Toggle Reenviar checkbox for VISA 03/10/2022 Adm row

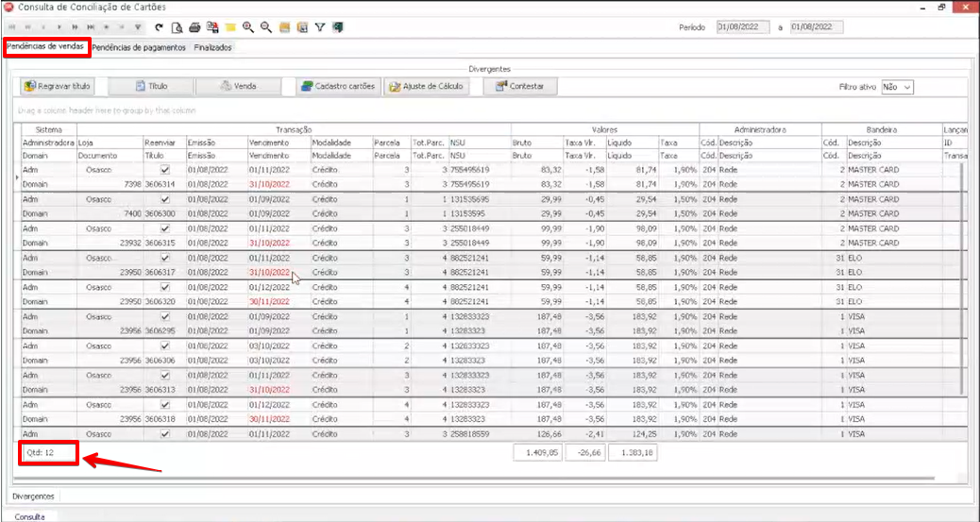coord(165,345)
